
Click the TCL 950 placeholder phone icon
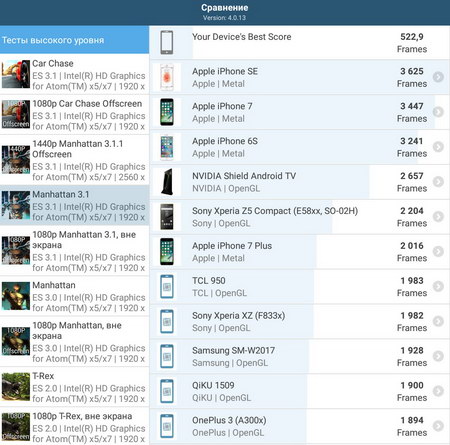(x=167, y=286)
